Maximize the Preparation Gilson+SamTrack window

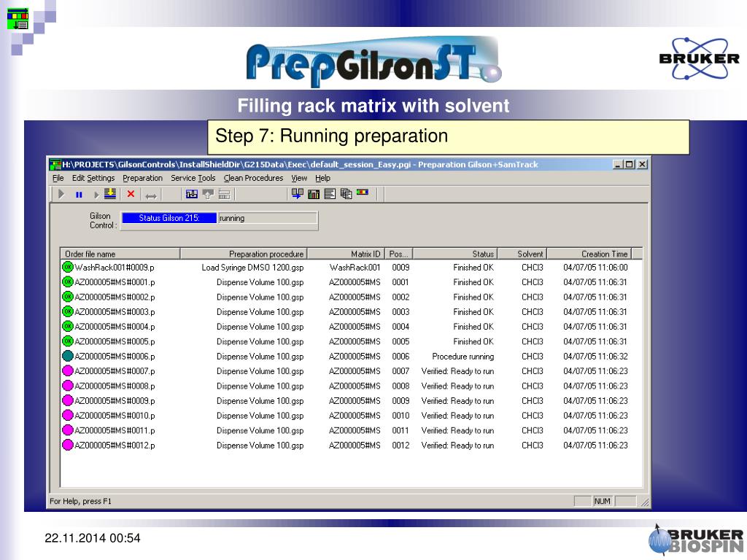(x=630, y=164)
